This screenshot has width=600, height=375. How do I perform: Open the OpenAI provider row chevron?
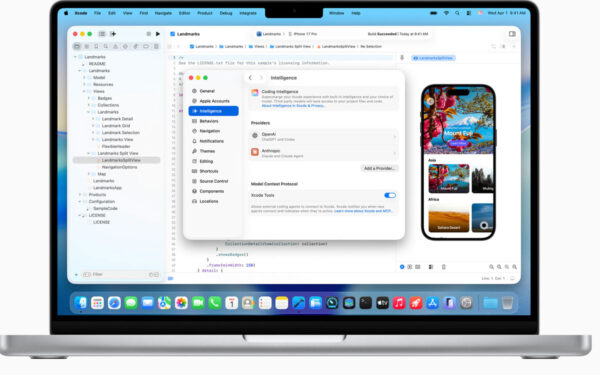coord(395,136)
